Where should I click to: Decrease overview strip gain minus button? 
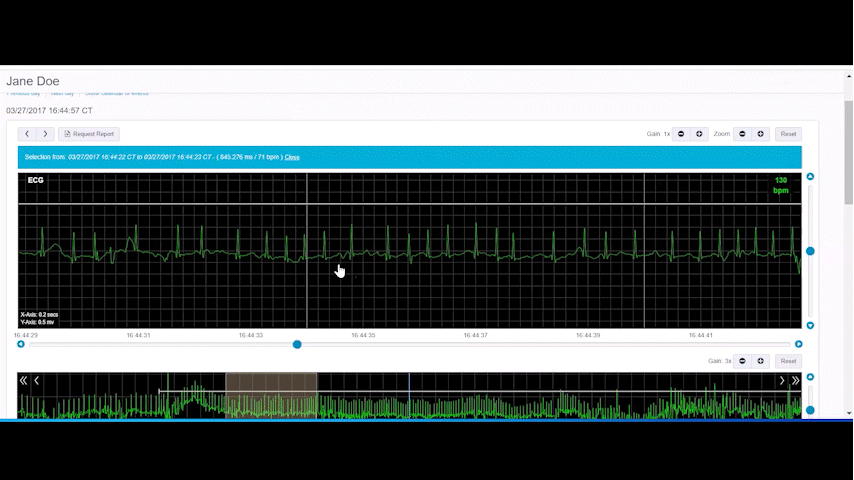pos(742,361)
